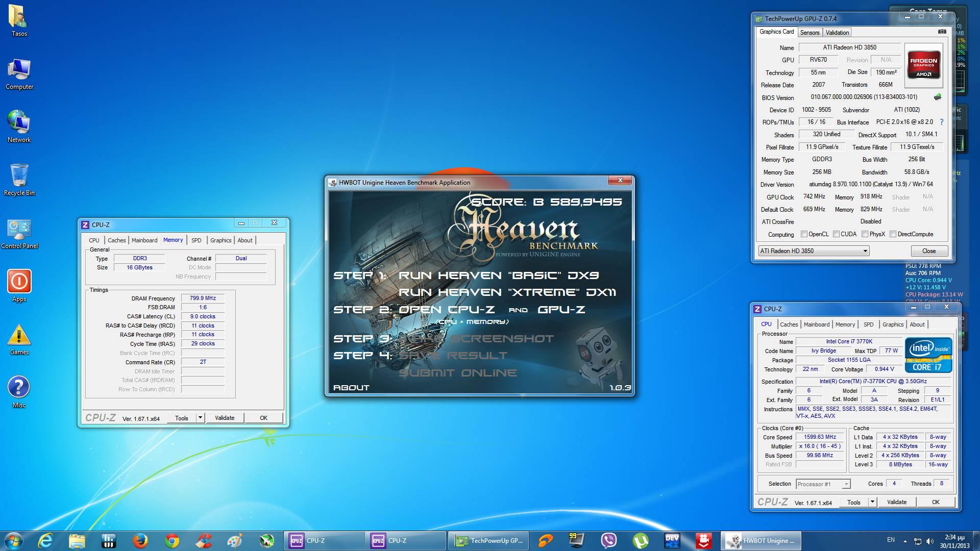The width and height of the screenshot is (980, 551).
Task: Open Network desktop icon
Action: pos(19,127)
